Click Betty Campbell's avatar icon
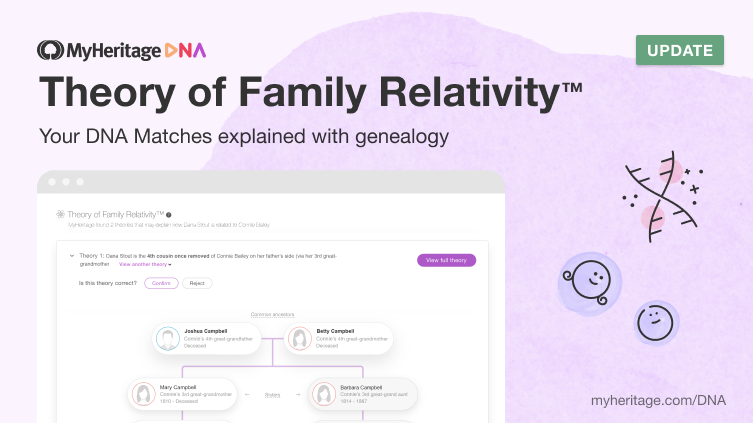The width and height of the screenshot is (753, 423). (300, 338)
